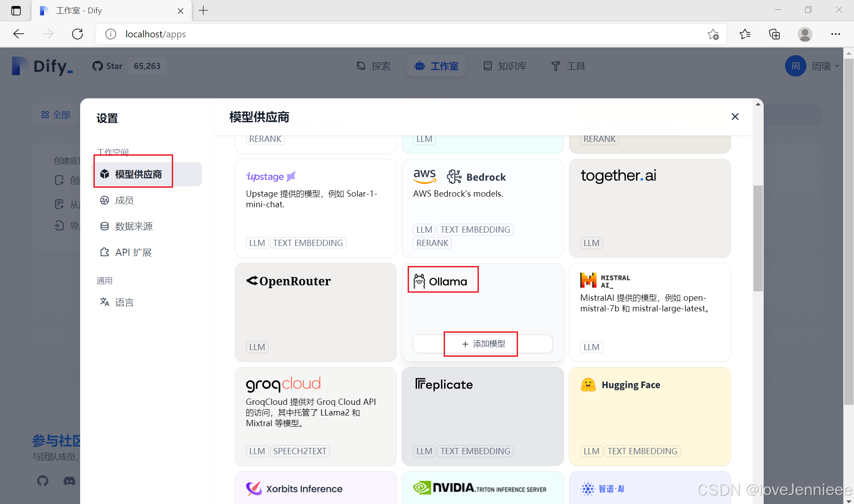
Task: Click browser back arrow
Action: tap(18, 34)
